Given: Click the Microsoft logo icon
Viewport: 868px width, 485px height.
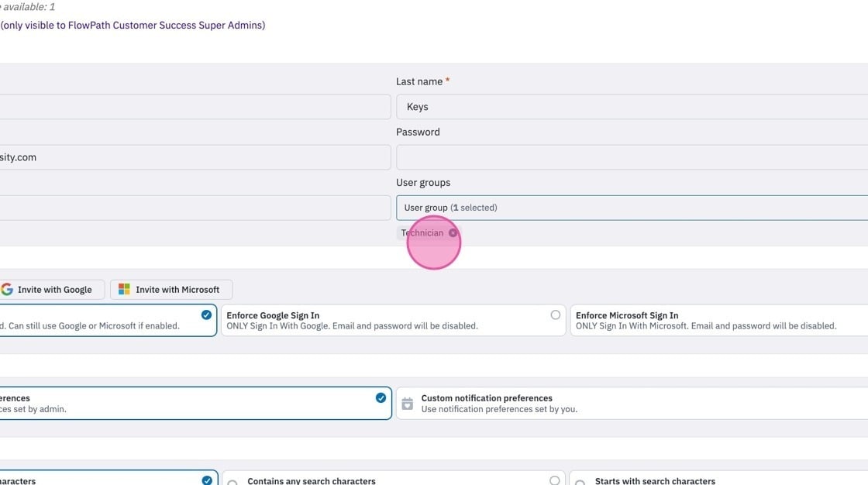Looking at the screenshot, I should tap(124, 289).
